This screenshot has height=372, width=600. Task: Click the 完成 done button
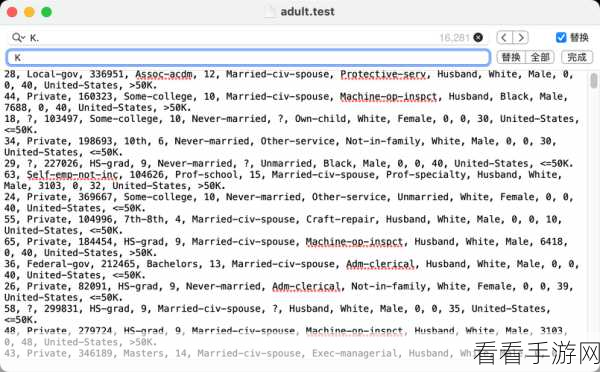(577, 57)
